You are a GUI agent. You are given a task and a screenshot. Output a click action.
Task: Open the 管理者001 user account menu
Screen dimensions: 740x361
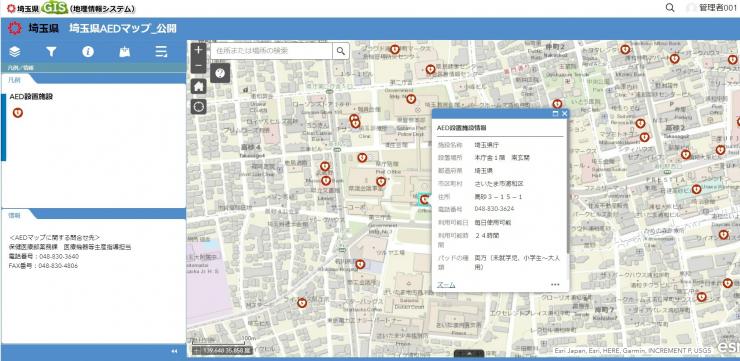pos(713,8)
